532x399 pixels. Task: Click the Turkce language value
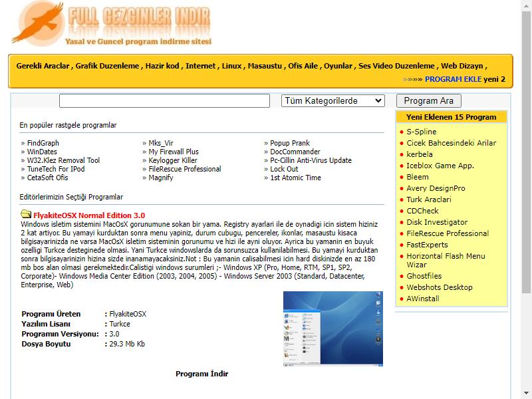click(120, 324)
